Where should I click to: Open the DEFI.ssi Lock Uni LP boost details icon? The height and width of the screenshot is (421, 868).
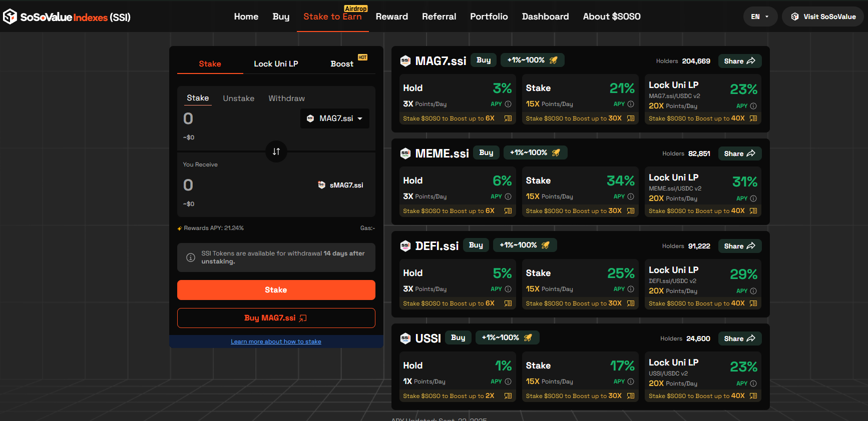click(753, 303)
